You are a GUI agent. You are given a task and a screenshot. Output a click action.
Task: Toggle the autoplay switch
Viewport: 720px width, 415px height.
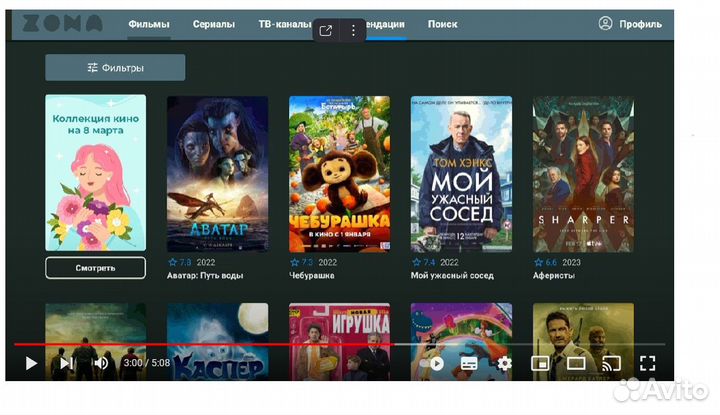point(432,363)
